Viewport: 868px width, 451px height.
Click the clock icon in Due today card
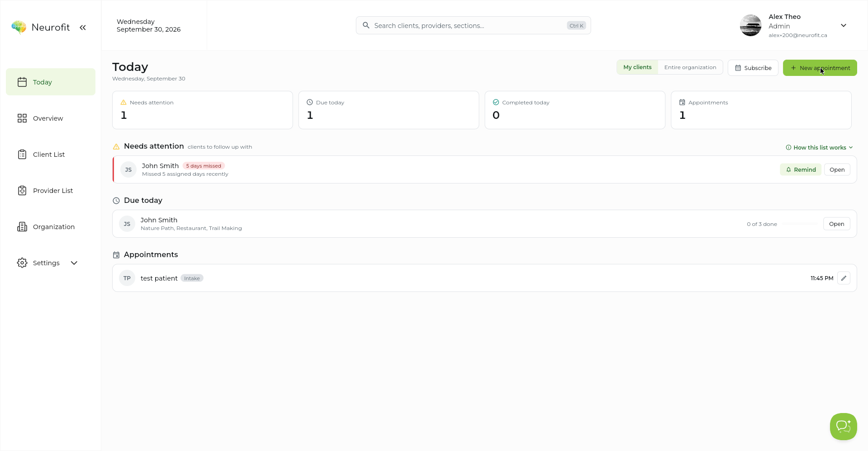(x=310, y=102)
